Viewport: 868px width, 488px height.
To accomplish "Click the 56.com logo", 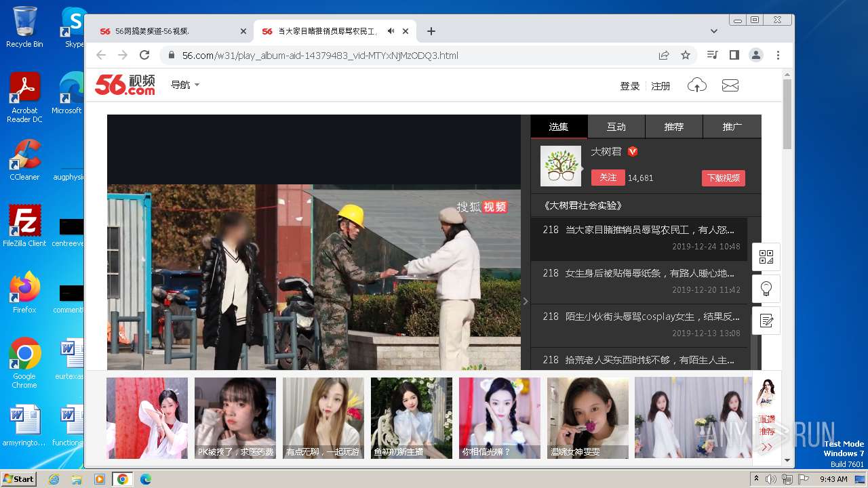I will coord(125,85).
